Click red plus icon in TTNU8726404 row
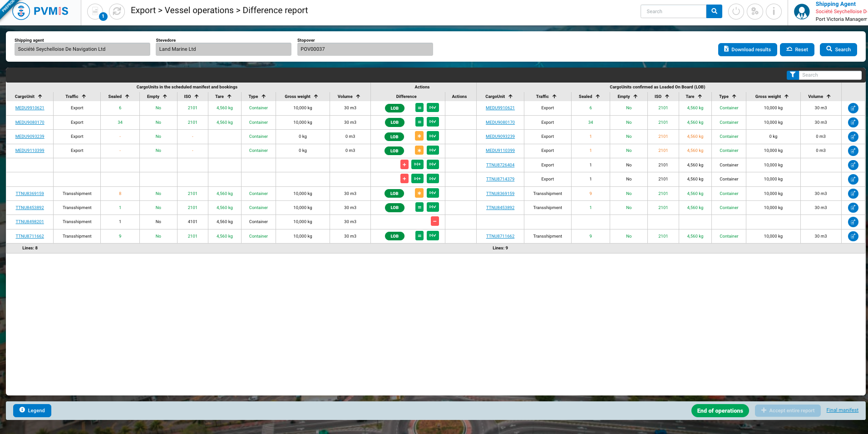 tap(404, 165)
